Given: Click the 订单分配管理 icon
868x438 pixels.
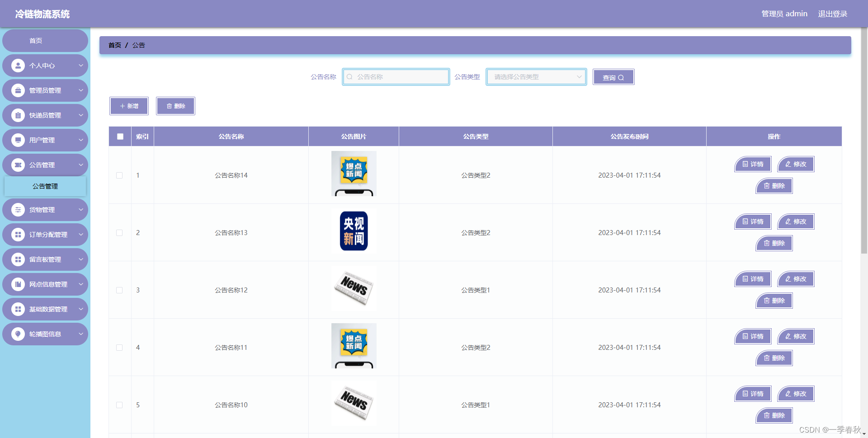Looking at the screenshot, I should coord(18,235).
